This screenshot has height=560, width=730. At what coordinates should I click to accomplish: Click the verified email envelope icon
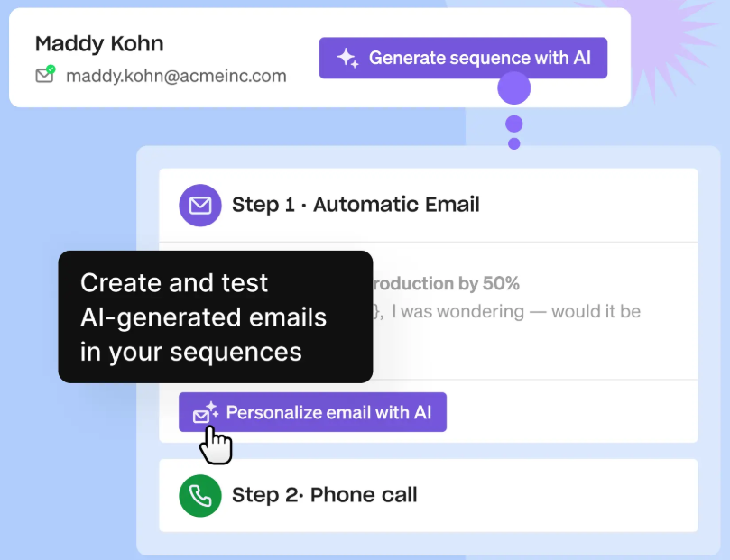(45, 74)
